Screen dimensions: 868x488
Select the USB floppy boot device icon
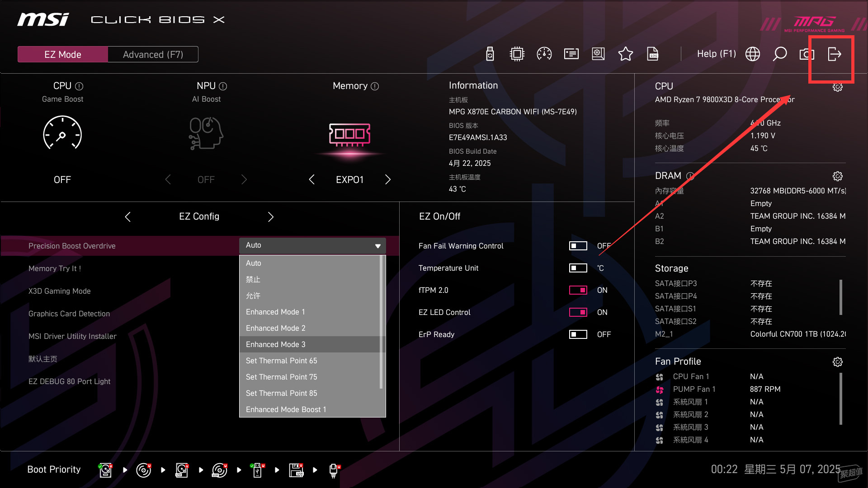click(297, 470)
